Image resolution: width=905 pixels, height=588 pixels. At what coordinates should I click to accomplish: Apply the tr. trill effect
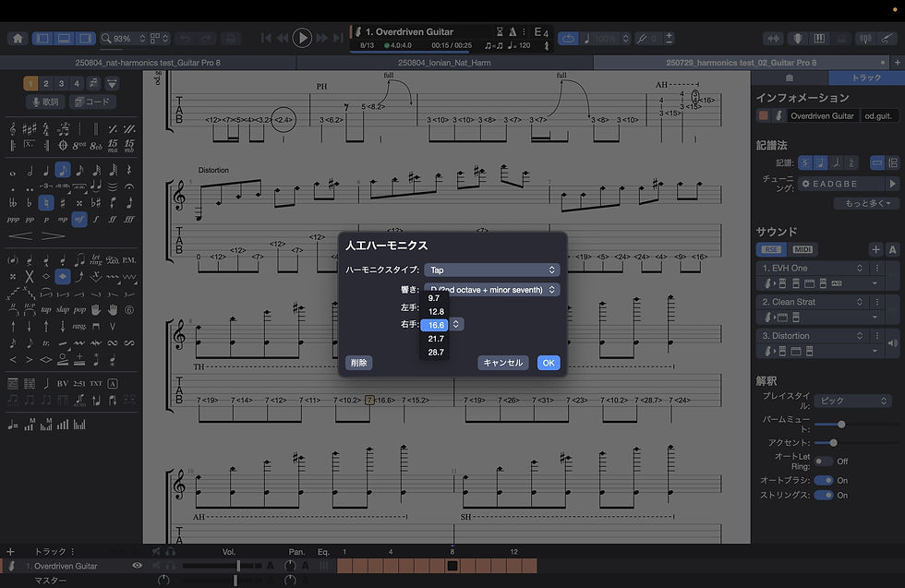pos(46,343)
